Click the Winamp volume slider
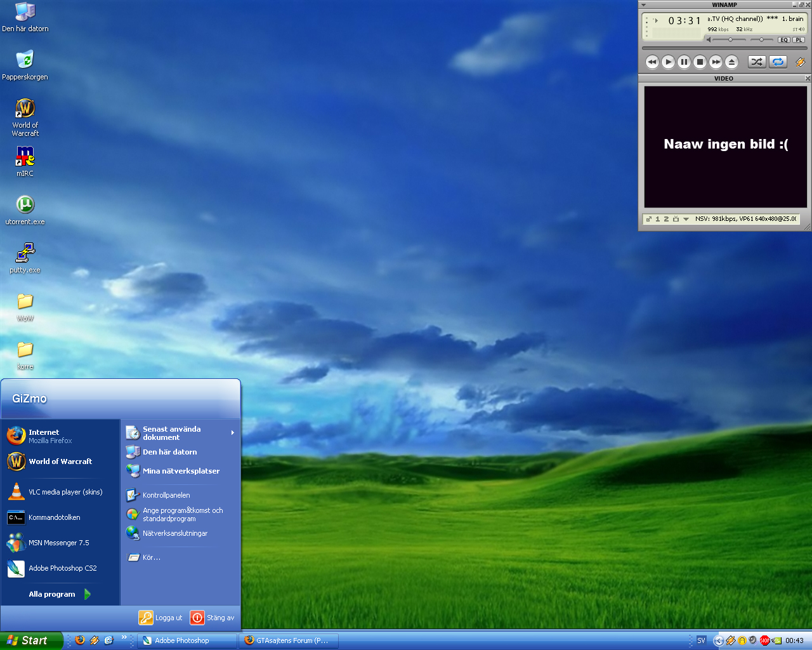Image resolution: width=812 pixels, height=650 pixels. click(730, 39)
